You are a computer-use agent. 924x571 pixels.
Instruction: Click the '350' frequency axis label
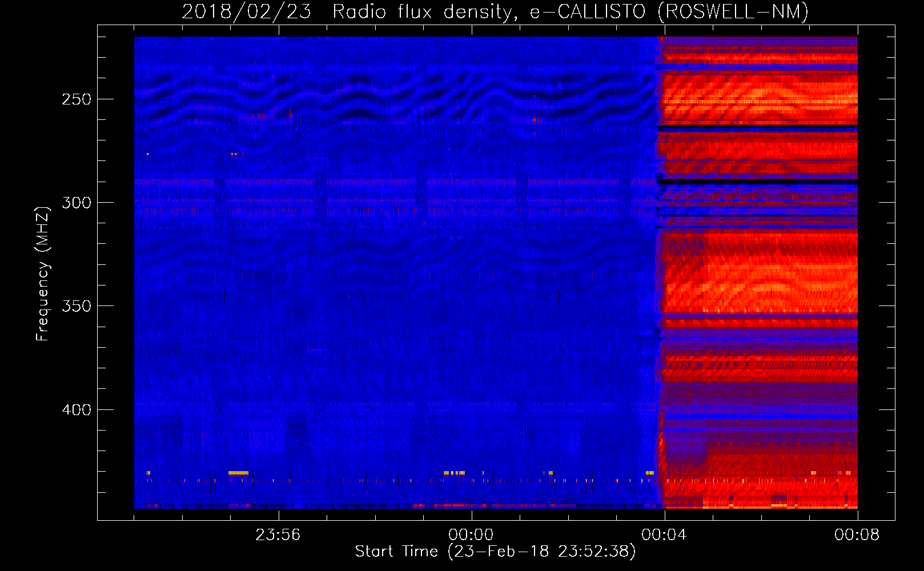[x=77, y=306]
